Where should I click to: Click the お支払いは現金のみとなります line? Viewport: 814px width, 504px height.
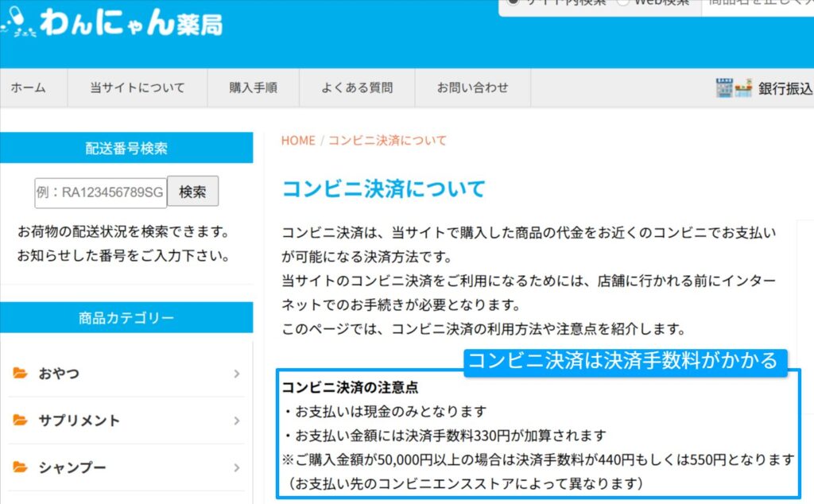click(384, 412)
